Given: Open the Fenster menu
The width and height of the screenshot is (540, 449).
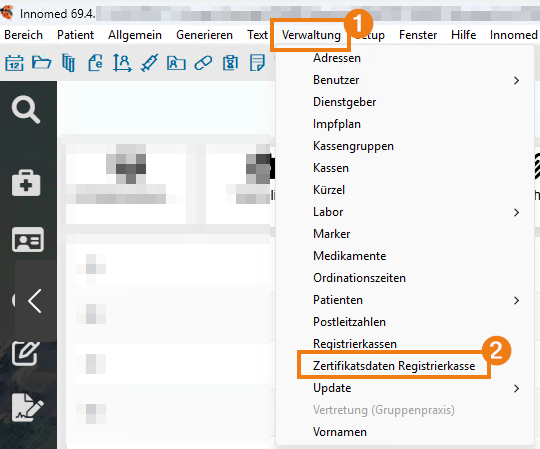Looking at the screenshot, I should (x=418, y=35).
